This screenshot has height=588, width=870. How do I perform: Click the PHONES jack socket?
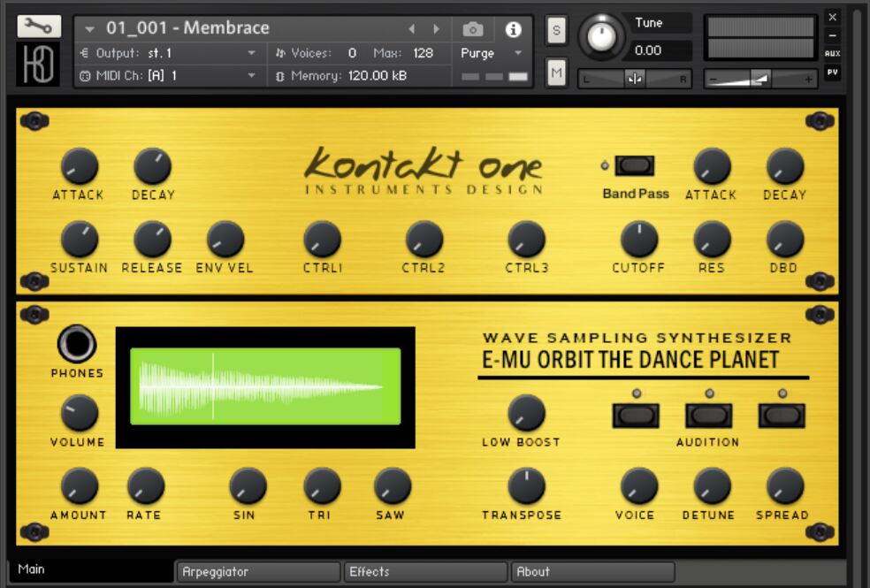pos(77,344)
